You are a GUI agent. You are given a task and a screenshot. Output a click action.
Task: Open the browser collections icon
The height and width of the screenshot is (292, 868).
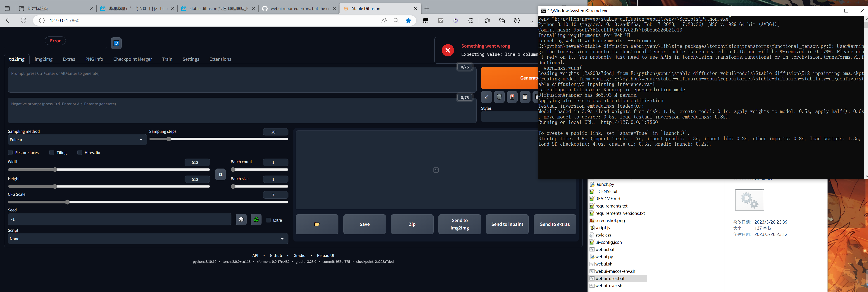[502, 21]
